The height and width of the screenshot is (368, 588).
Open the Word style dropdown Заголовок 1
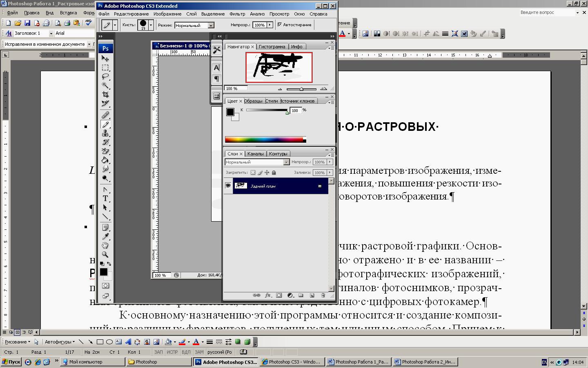pos(51,34)
